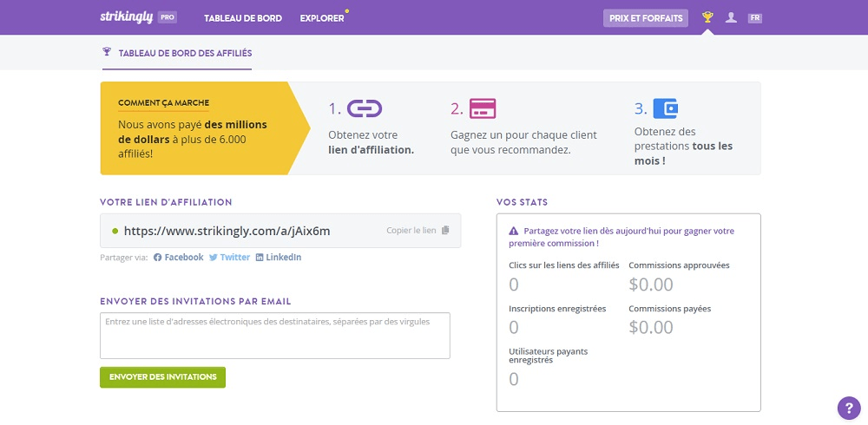Viewport: 868px width, 425px height.
Task: Click the warning triangle icon in stats
Action: point(513,232)
